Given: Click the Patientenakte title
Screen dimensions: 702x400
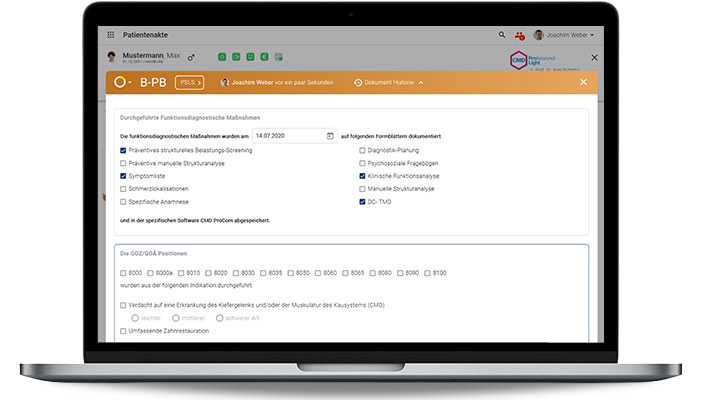Looking at the screenshot, I should pos(145,34).
